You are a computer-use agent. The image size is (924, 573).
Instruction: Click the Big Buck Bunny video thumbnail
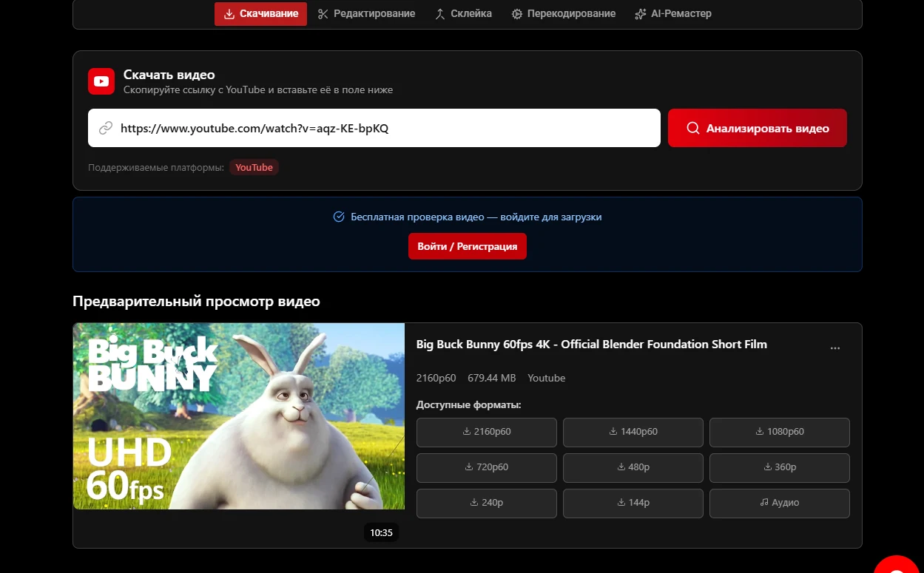point(239,416)
